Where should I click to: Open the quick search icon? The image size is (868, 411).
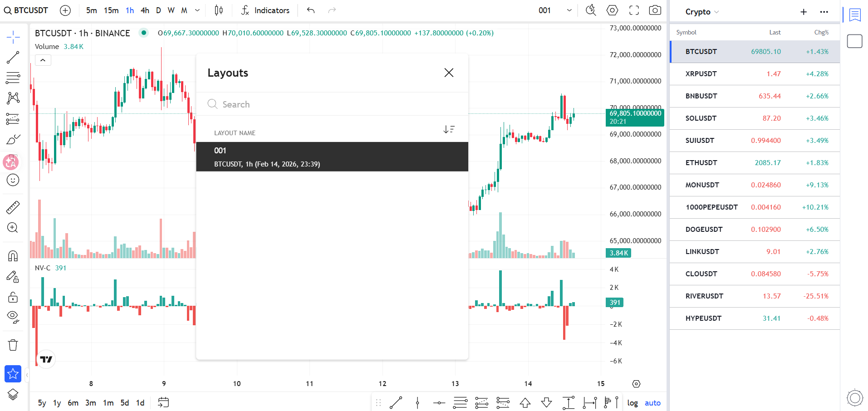click(591, 10)
